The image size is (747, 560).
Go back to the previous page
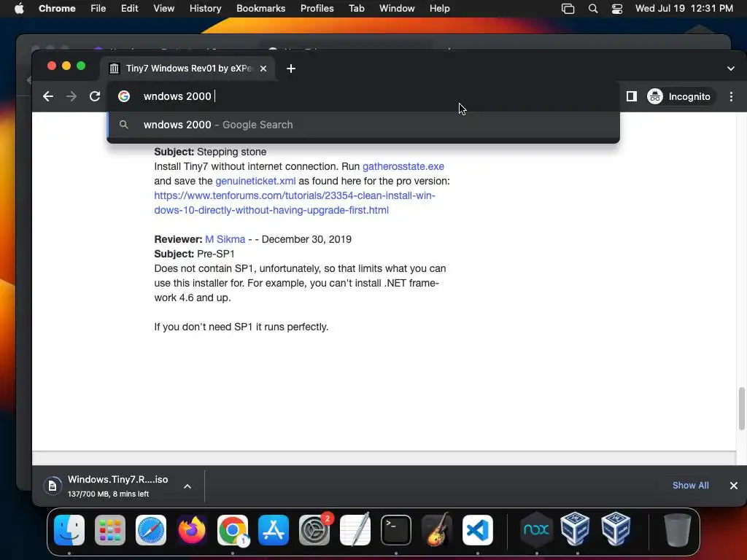point(47,96)
